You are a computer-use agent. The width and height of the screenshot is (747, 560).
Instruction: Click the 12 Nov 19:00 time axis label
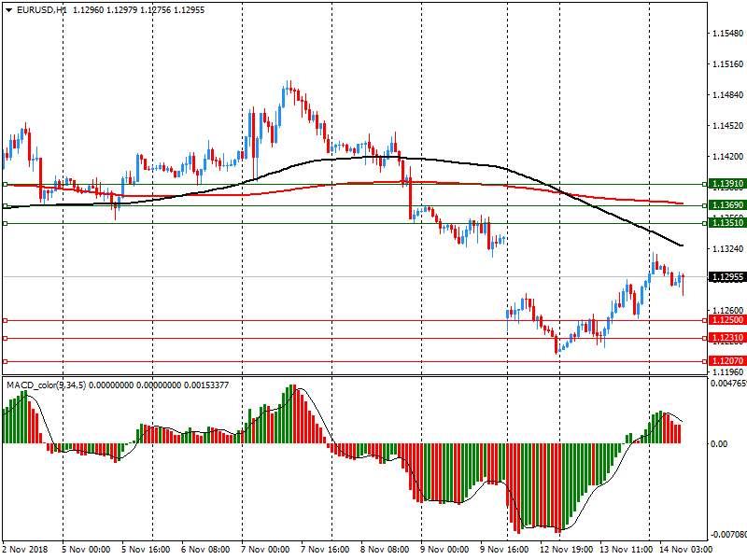566,550
